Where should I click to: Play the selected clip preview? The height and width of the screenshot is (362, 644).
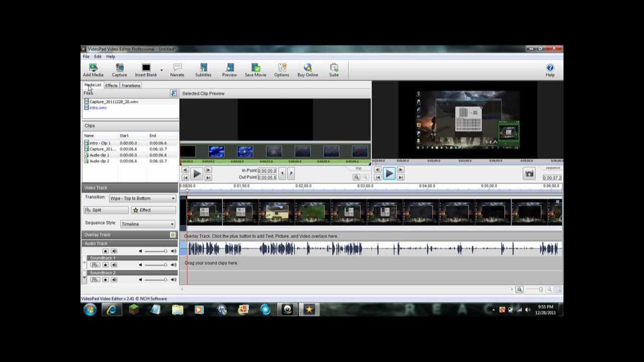[196, 174]
